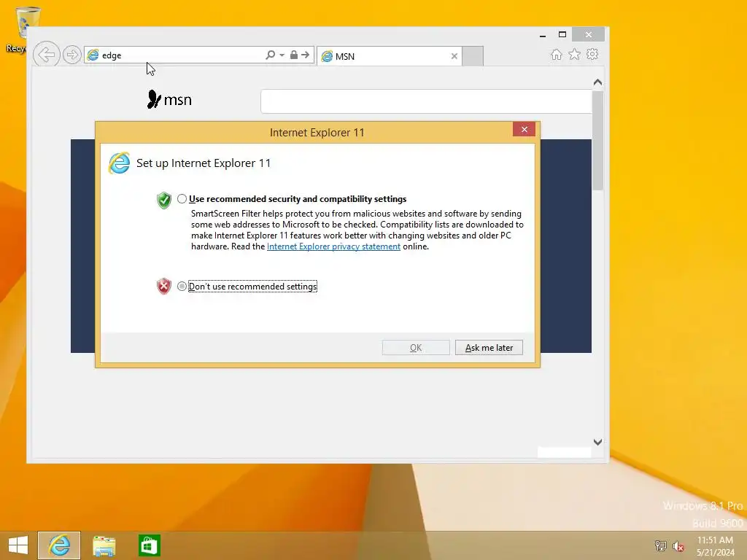The image size is (747, 560).
Task: Minimize the Internet Explorer window
Action: (x=543, y=35)
